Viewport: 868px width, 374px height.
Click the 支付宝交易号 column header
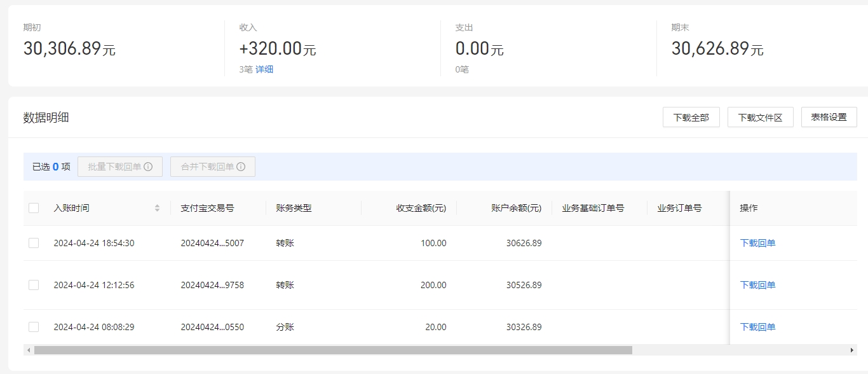[x=207, y=208]
